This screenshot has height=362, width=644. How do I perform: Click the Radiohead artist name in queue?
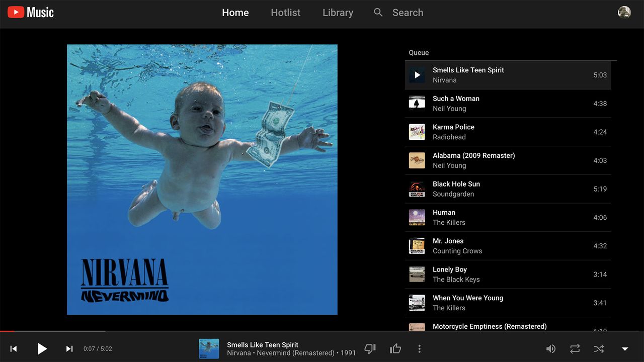coord(449,137)
